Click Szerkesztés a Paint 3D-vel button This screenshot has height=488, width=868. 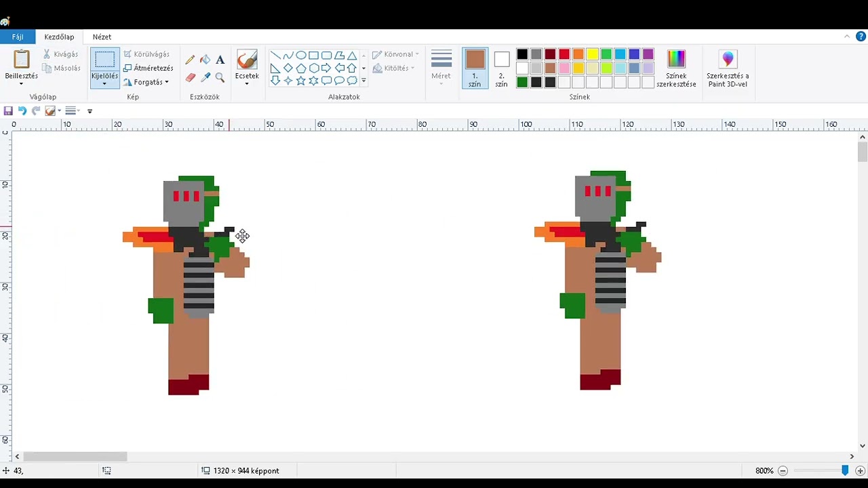pyautogui.click(x=728, y=68)
